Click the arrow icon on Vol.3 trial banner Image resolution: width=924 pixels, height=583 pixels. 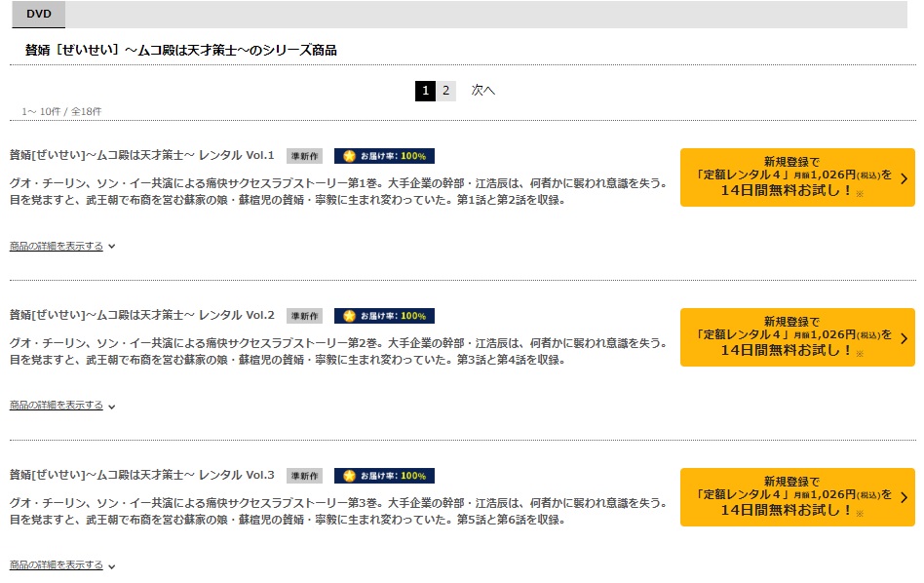(x=904, y=497)
